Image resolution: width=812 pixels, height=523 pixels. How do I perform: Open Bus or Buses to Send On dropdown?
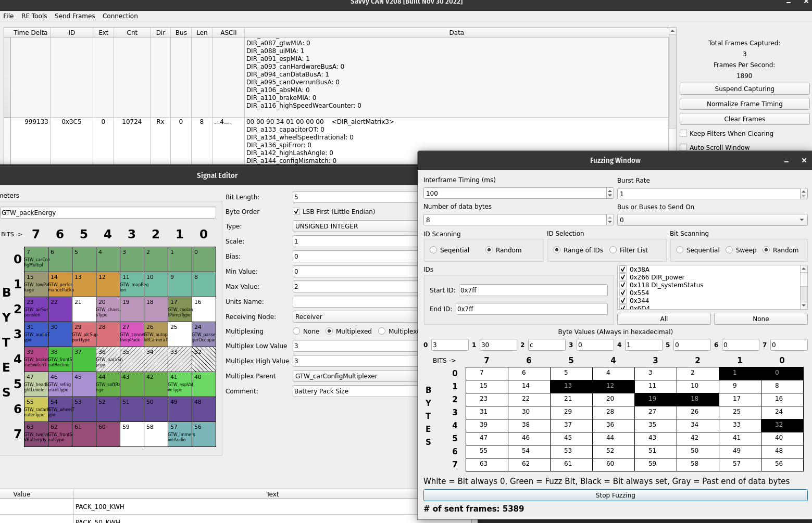click(x=711, y=220)
